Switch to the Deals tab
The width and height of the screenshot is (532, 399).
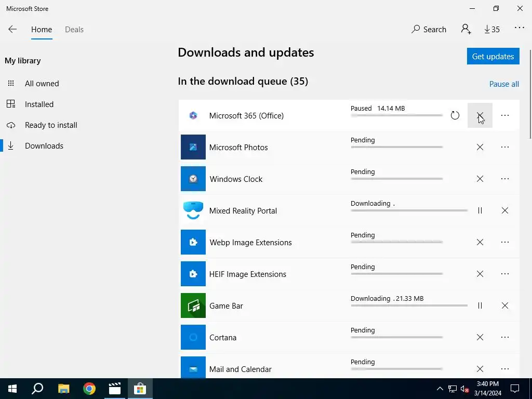point(74,30)
